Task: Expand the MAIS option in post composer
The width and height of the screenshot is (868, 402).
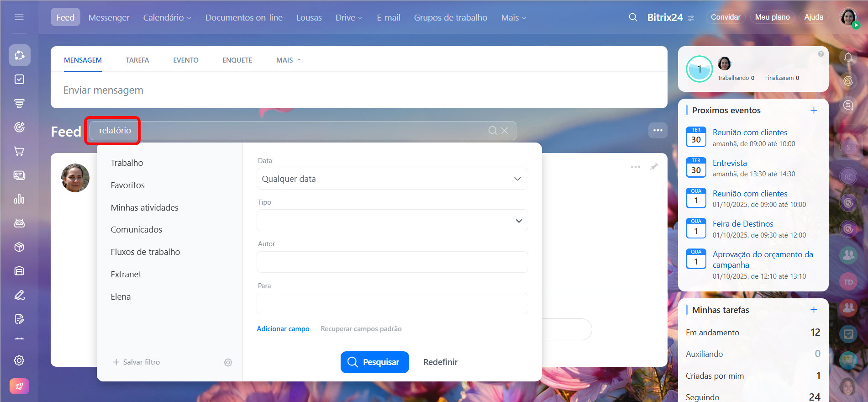Action: 288,60
